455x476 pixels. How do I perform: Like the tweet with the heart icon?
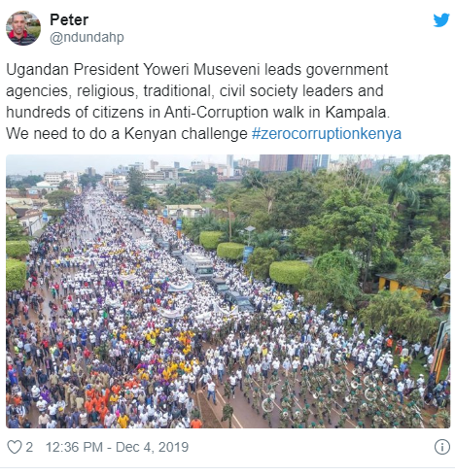15,447
